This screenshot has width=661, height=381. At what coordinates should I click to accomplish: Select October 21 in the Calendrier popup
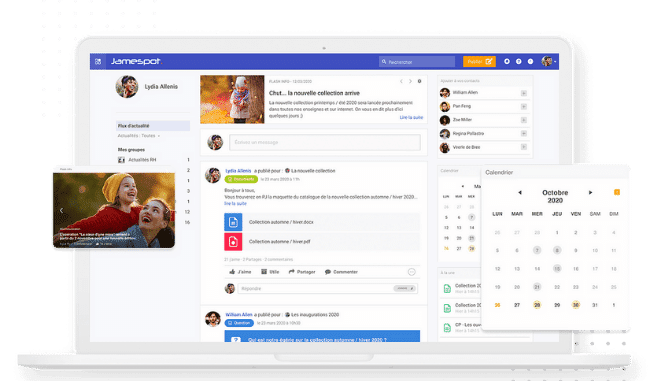(x=537, y=287)
